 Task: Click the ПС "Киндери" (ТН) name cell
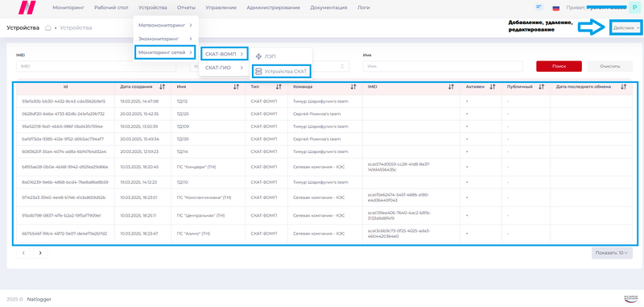(x=196, y=167)
